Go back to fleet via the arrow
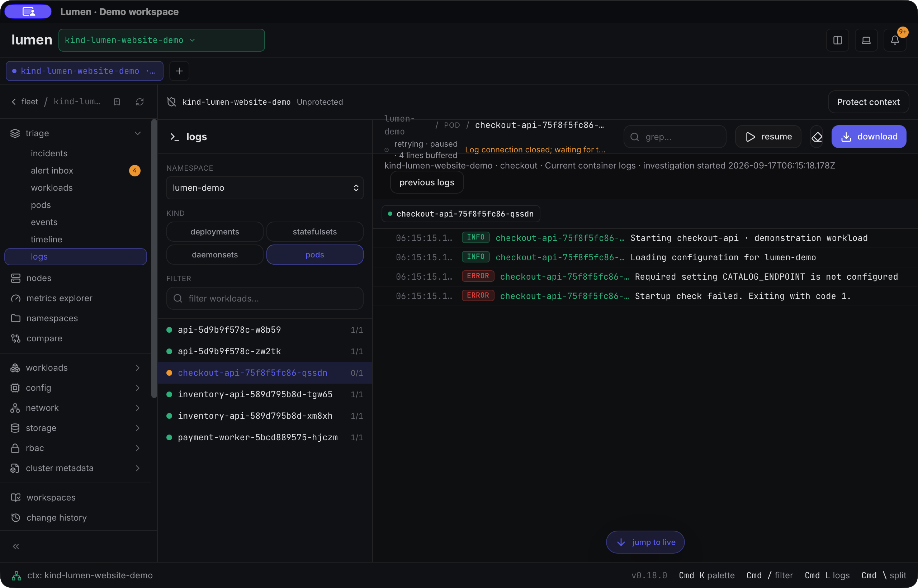 [14, 102]
